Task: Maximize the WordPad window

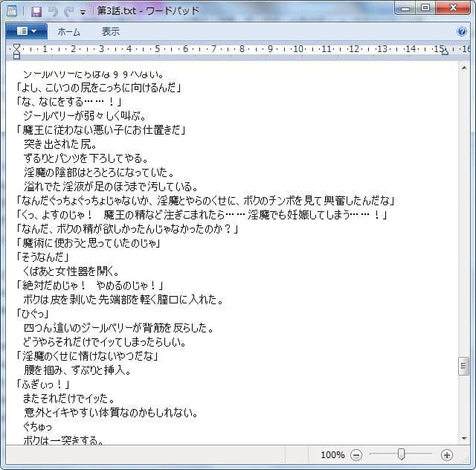Action: tap(425, 8)
